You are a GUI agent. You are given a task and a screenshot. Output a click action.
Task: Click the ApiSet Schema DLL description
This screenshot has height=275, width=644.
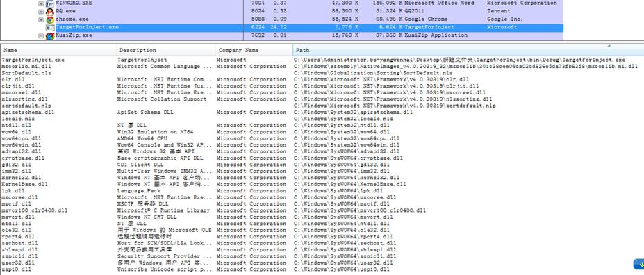tap(145, 112)
